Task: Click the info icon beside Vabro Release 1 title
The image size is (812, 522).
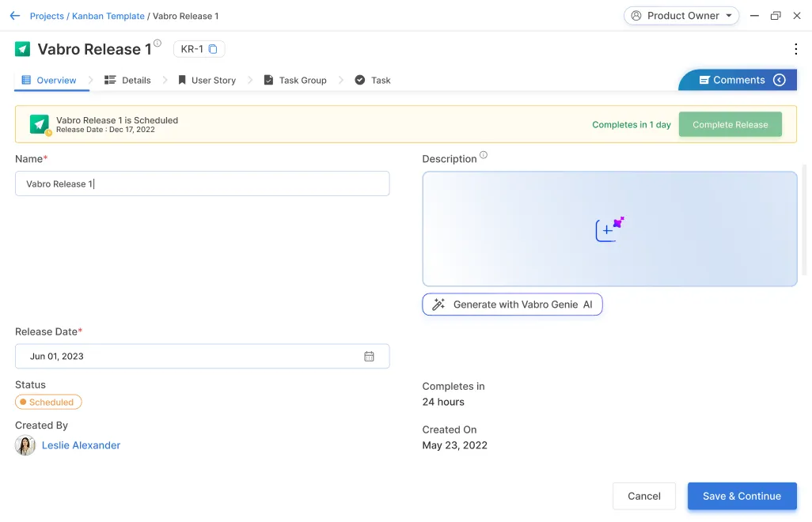Action: 157,43
